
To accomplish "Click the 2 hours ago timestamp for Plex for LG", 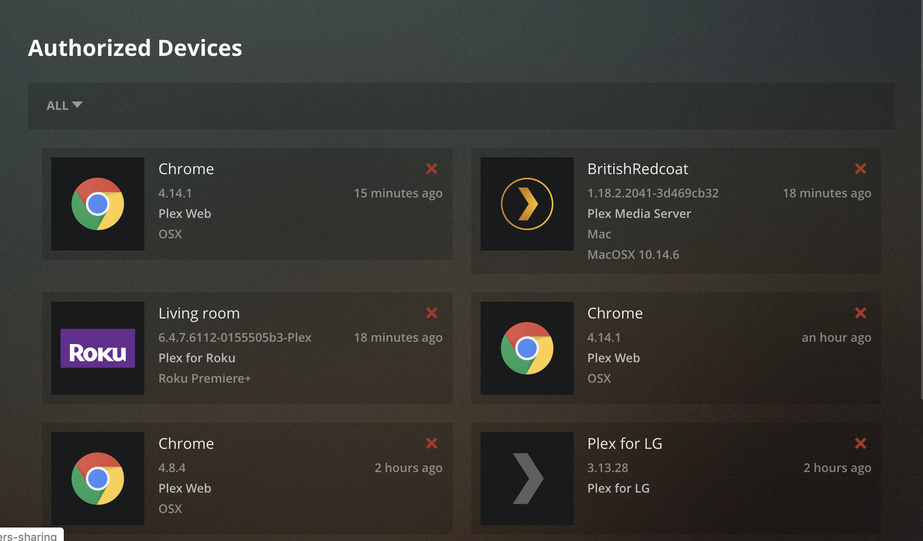I will tap(837, 468).
